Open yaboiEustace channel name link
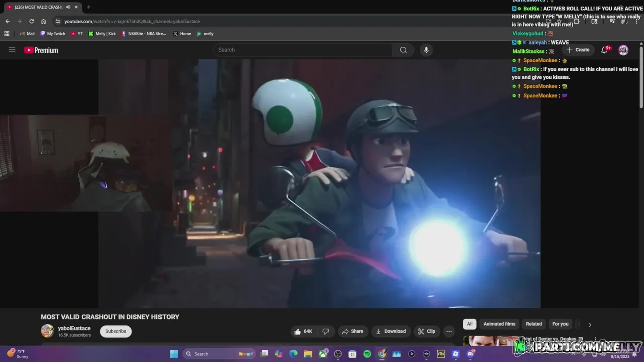Viewport: 644px width, 362px height. (x=74, y=328)
